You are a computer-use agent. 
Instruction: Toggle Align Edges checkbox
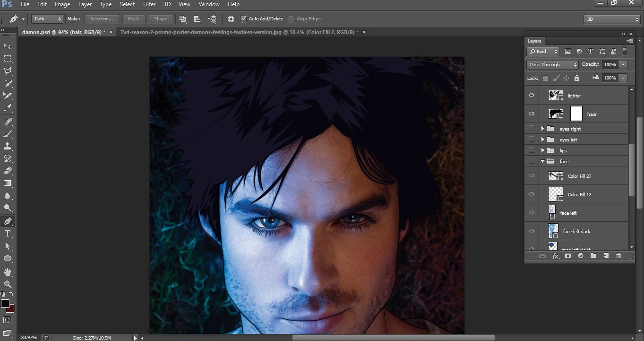291,19
